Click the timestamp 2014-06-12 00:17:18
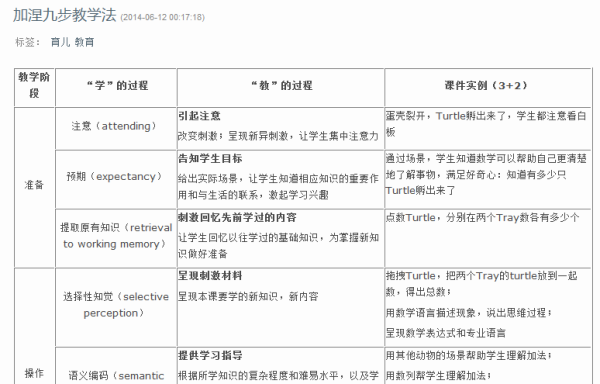Viewport: 600px width, 384px height. (162, 17)
